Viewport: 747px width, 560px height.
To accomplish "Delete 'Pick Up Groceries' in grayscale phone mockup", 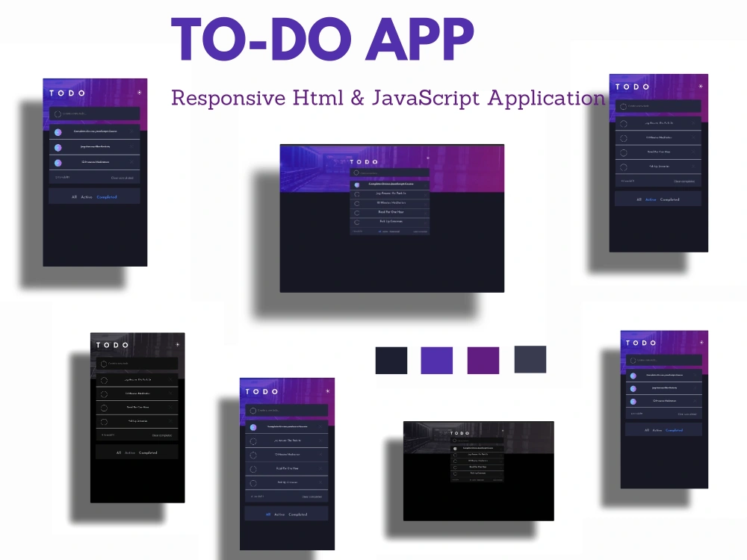I will coord(170,421).
